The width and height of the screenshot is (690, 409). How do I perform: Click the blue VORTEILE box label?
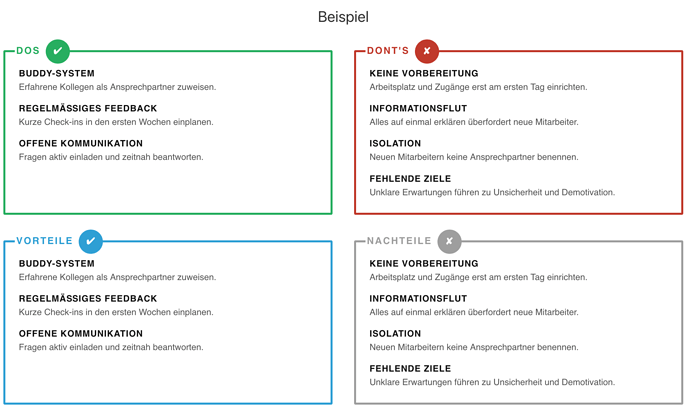pyautogui.click(x=44, y=241)
